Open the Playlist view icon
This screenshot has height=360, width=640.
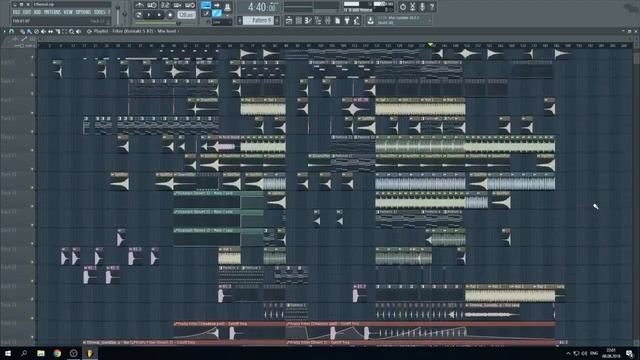288,20
